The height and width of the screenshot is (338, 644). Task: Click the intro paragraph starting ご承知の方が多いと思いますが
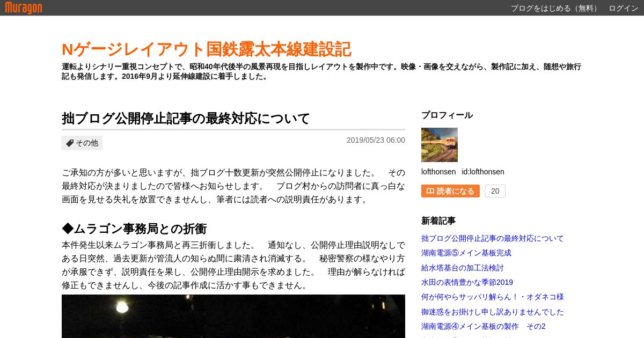[233, 186]
